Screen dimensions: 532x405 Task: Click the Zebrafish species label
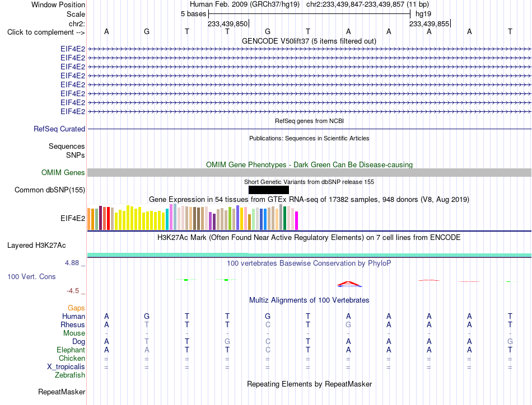click(70, 375)
